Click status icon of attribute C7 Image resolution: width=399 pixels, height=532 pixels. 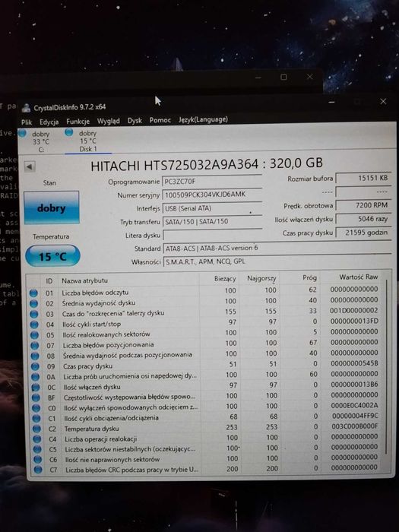(38, 470)
